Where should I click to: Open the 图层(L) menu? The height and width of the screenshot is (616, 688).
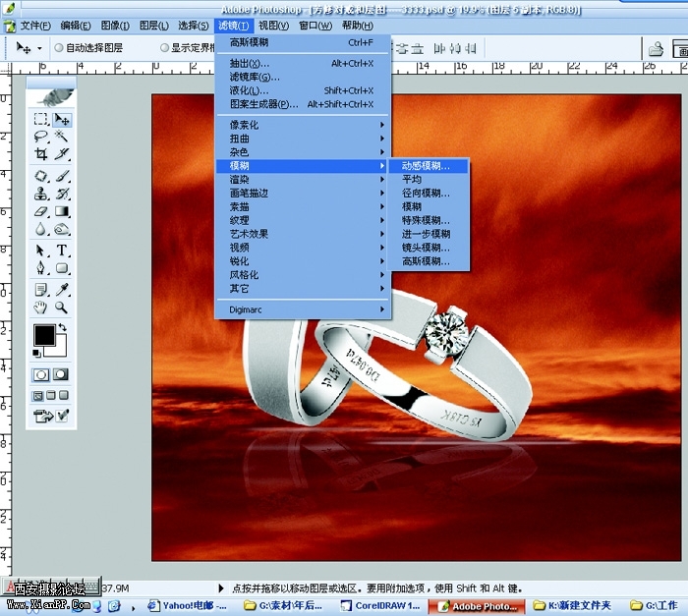[x=154, y=26]
